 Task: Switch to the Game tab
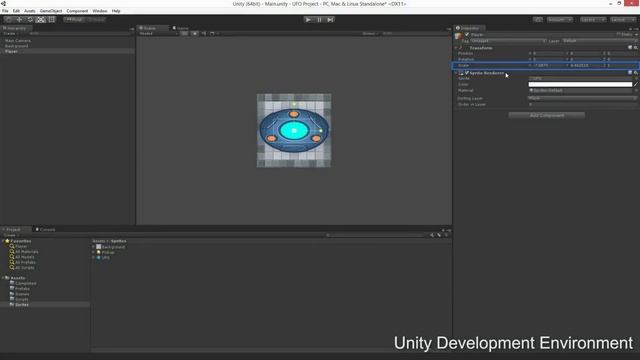[x=181, y=28]
